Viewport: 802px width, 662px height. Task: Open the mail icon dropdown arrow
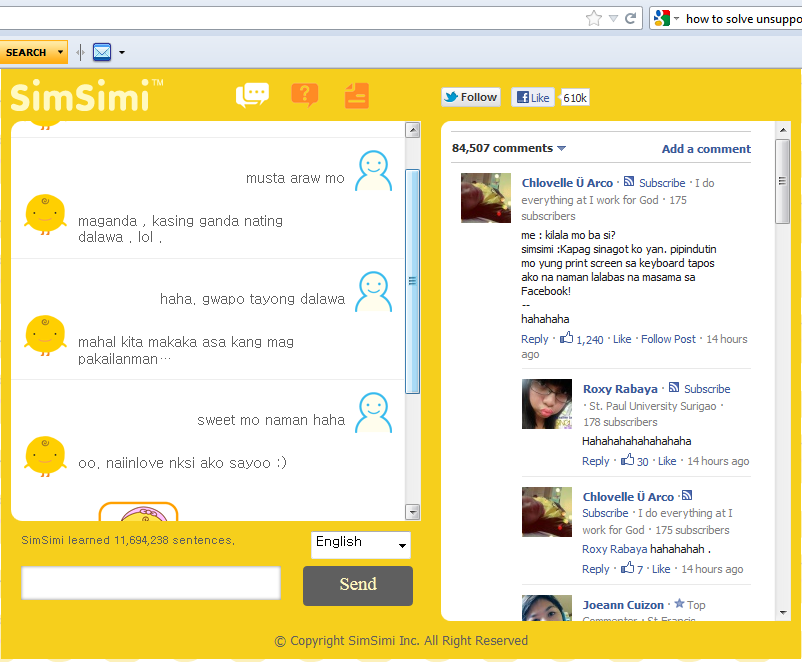122,52
